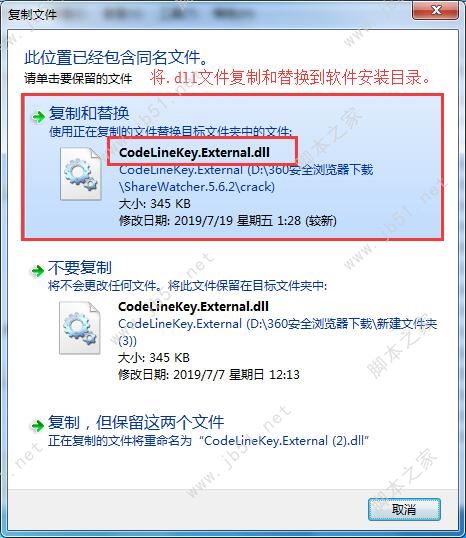Close the 复制文件 dialog
This screenshot has height=538, width=466.
pos(436,10)
